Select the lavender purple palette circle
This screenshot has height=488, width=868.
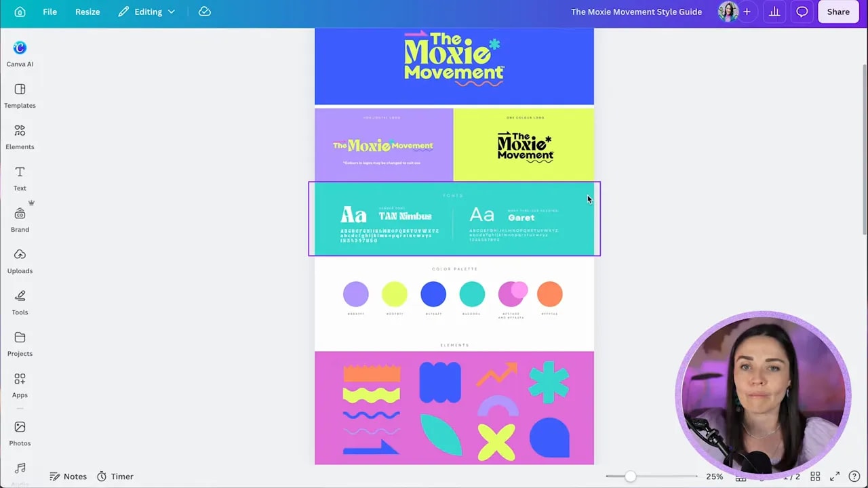(x=356, y=294)
